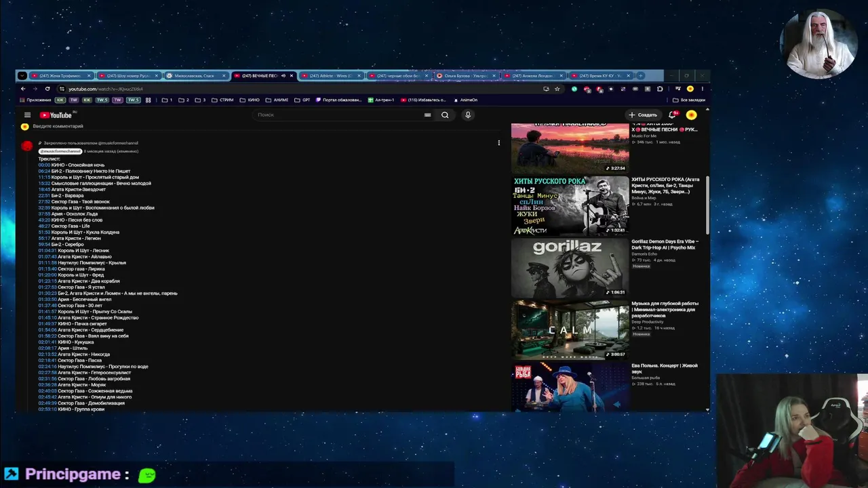Viewport: 868px width, 488px height.
Task: Click the YouTube search input field
Action: (339, 115)
